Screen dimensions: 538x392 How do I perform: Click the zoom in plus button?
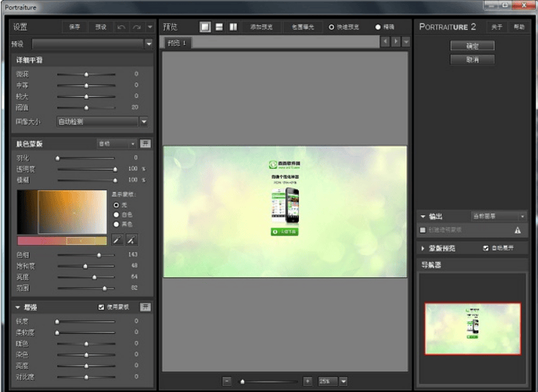tap(307, 381)
